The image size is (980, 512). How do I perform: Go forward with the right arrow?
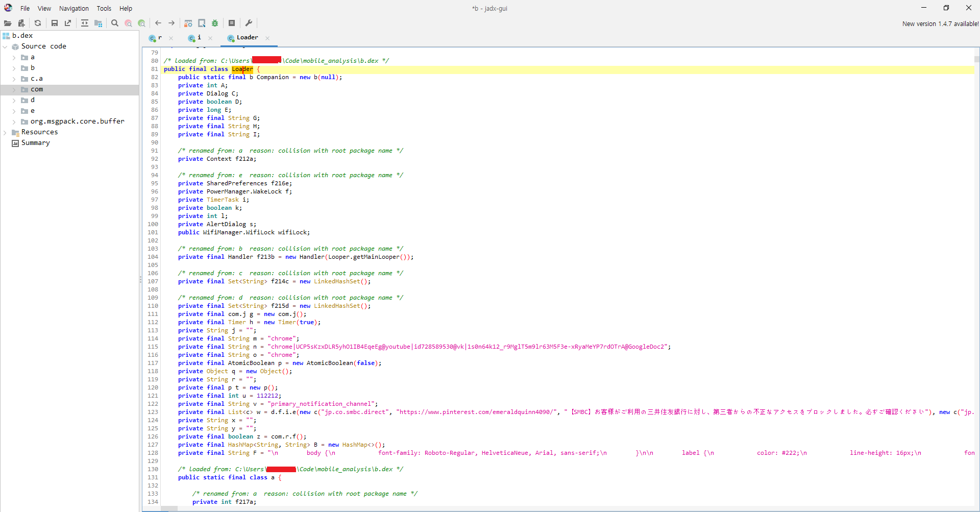coord(171,23)
